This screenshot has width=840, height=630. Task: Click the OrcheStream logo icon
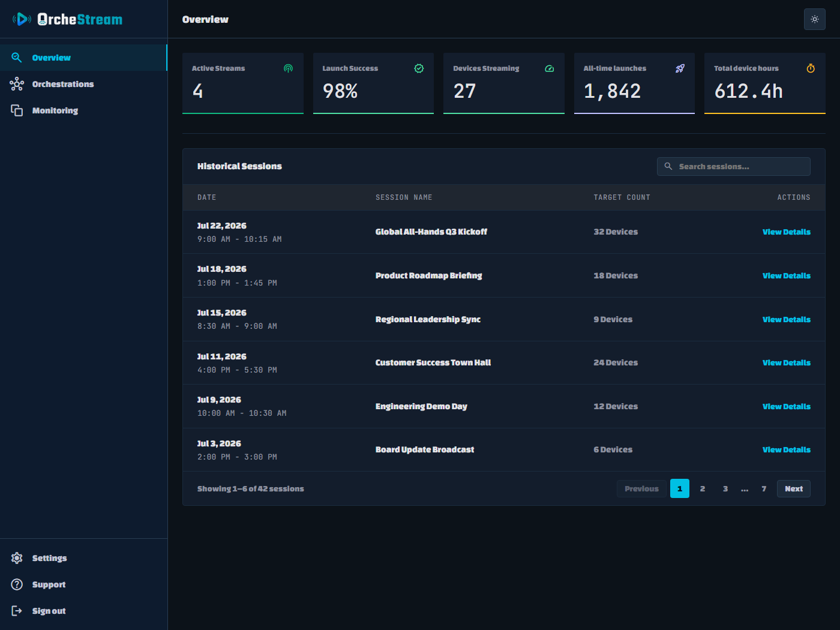pos(22,19)
